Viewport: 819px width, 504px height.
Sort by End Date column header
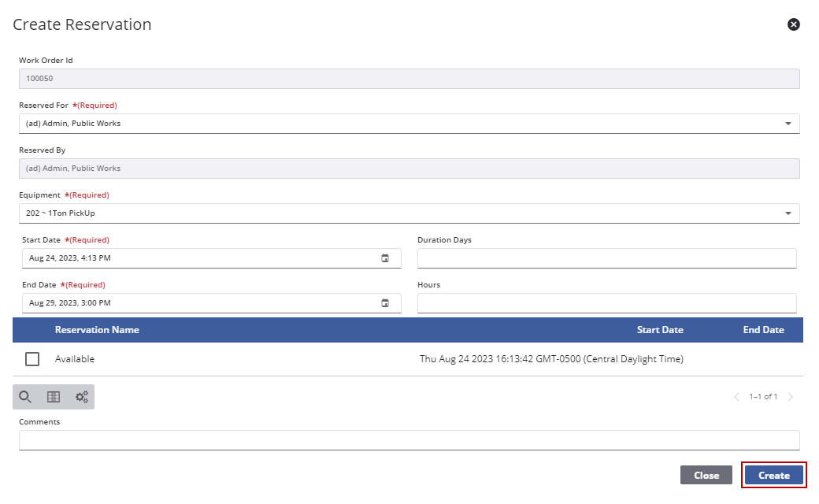763,330
